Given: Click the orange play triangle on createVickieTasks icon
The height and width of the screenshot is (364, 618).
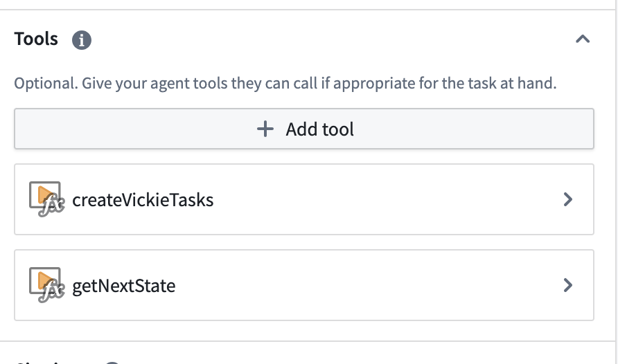Looking at the screenshot, I should click(45, 194).
